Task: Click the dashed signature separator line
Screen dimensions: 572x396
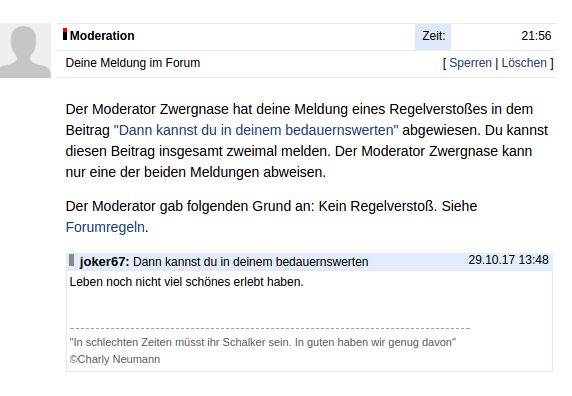Action: pyautogui.click(x=270, y=329)
